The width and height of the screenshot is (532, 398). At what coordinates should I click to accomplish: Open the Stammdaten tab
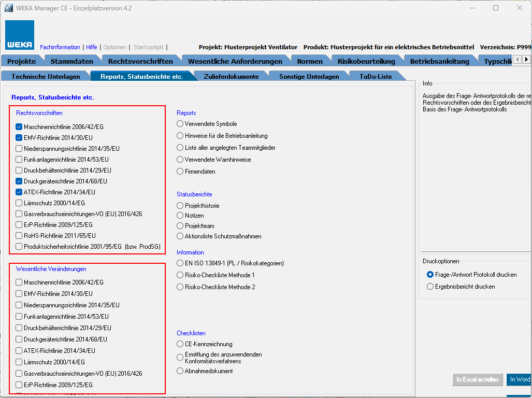(71, 61)
